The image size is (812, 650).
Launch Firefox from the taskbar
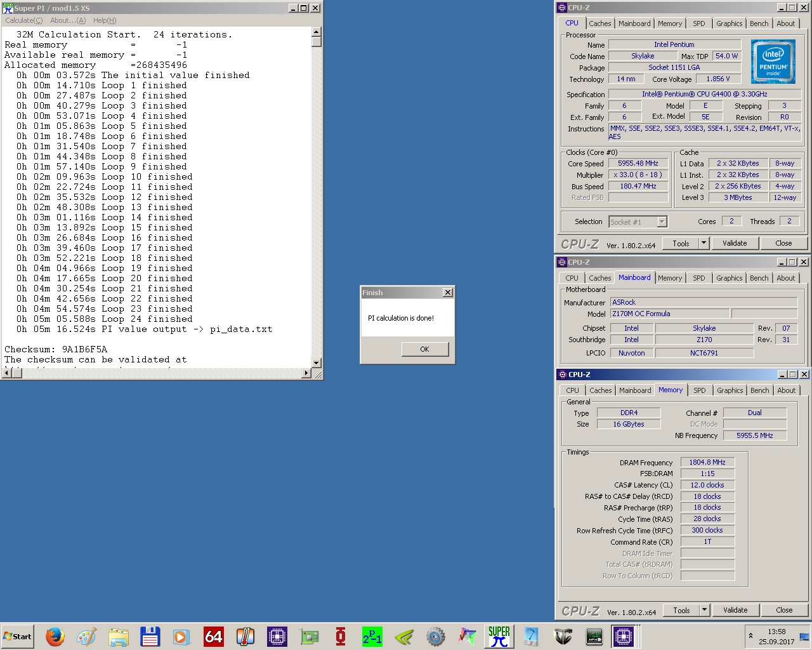(55, 636)
